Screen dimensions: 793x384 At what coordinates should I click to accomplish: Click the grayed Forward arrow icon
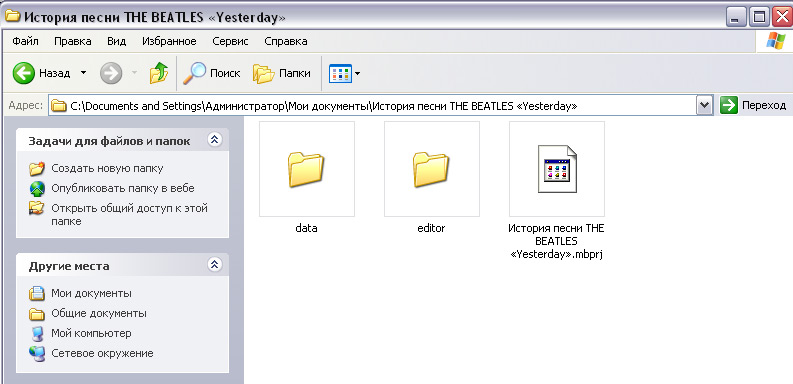(x=111, y=73)
